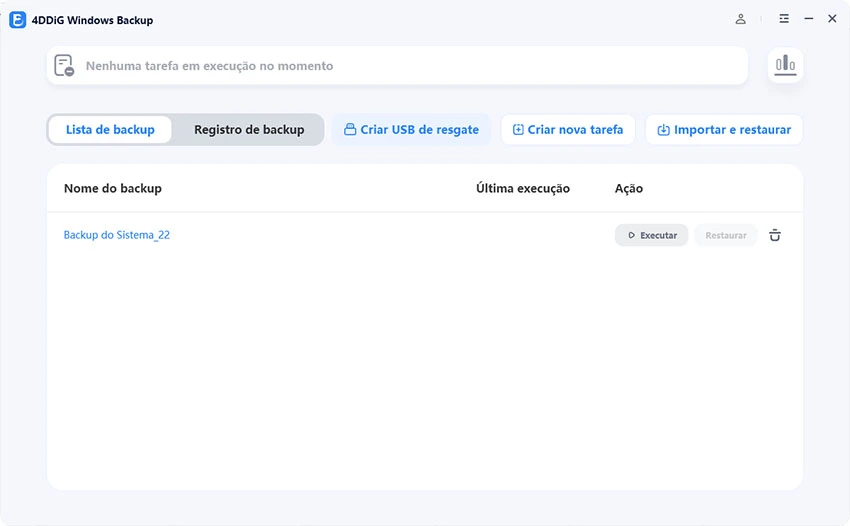Click Importar e restaurar button
This screenshot has height=526, width=850.
pos(724,130)
